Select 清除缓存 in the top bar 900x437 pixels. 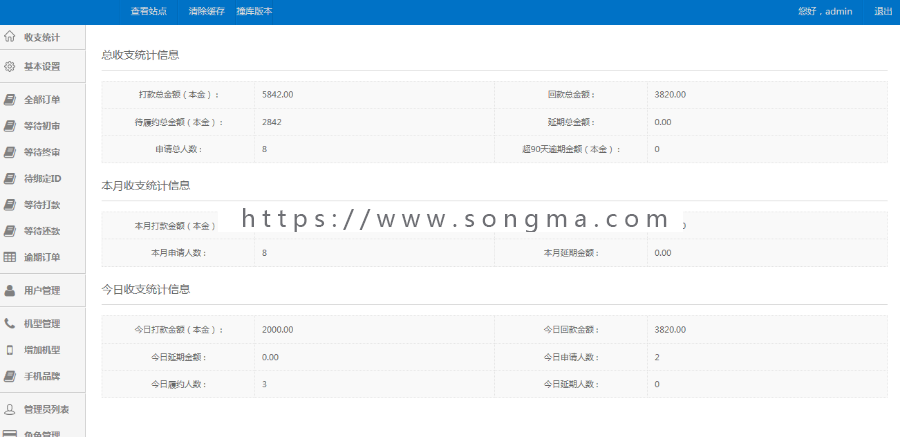[x=207, y=11]
